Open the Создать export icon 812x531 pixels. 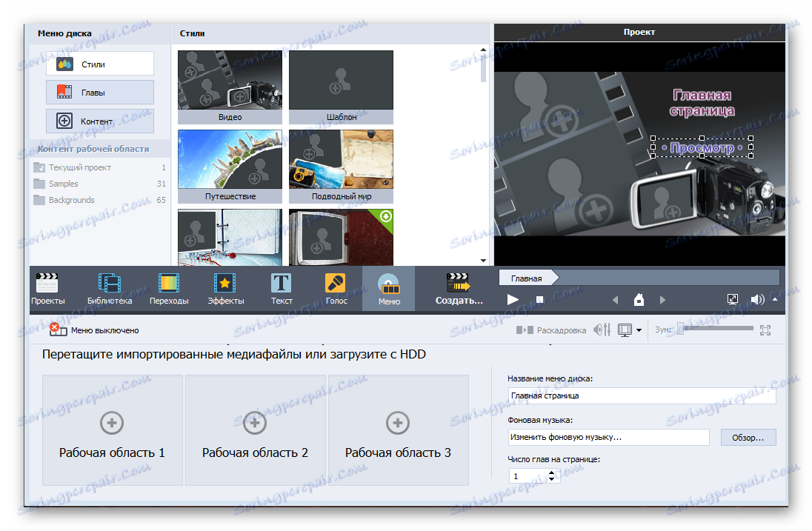pos(459,282)
